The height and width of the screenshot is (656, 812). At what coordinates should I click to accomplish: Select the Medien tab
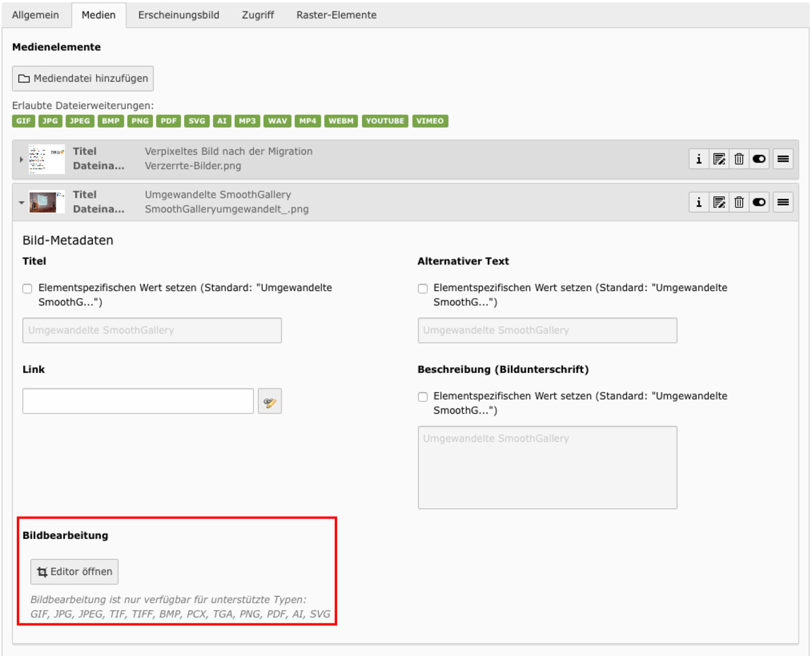coord(98,15)
